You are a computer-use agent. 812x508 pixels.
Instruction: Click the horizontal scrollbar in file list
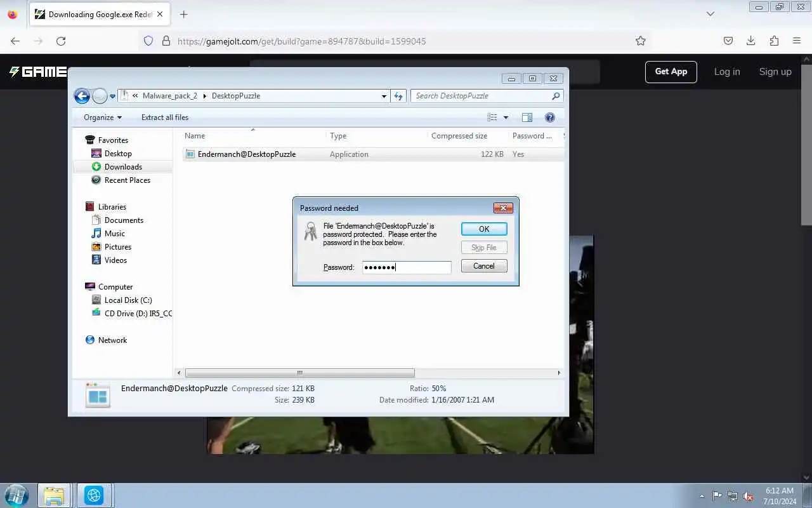click(x=299, y=373)
